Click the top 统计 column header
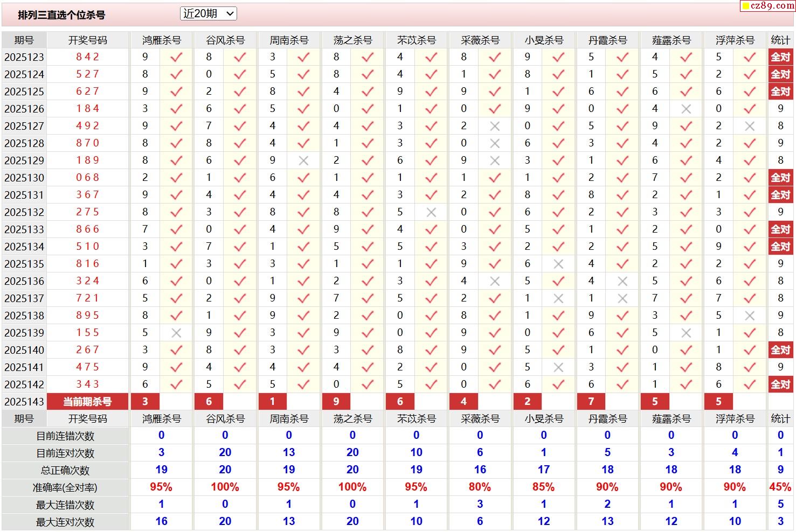Image resolution: width=796 pixels, height=532 pixels. (x=780, y=40)
